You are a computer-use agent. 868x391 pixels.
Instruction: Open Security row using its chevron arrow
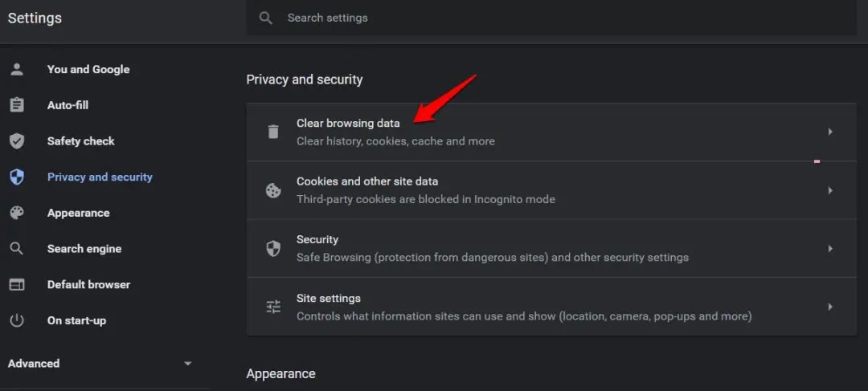click(x=830, y=249)
